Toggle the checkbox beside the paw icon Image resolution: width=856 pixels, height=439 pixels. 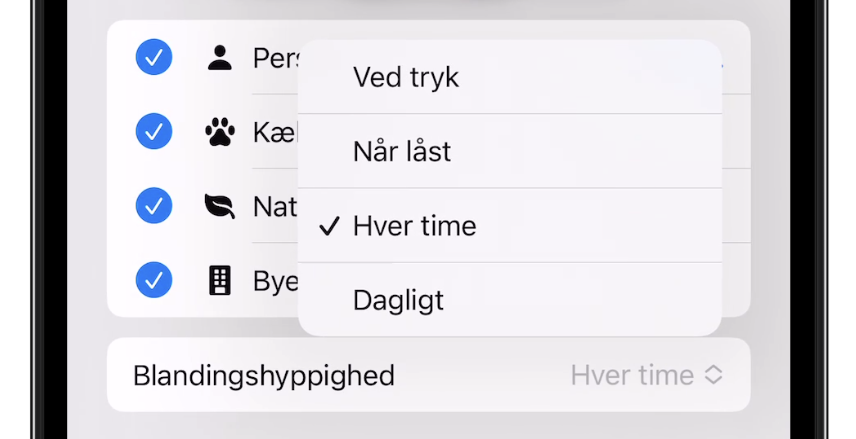(154, 132)
